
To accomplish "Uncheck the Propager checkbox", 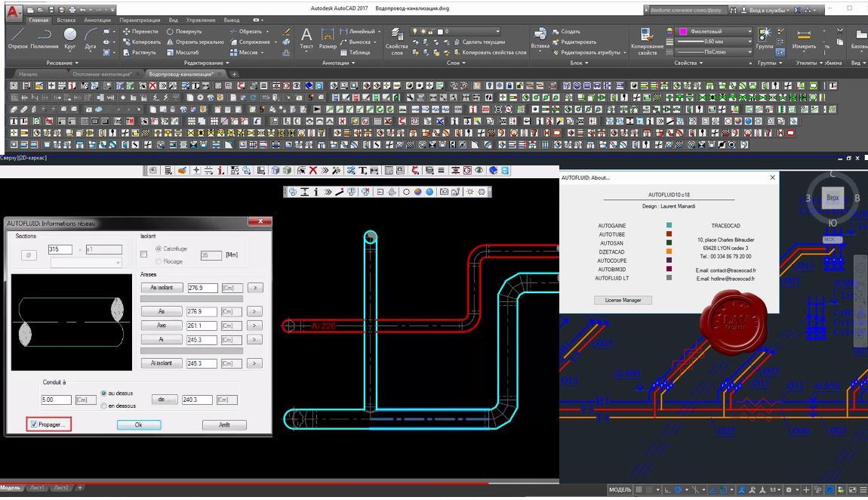I will click(34, 424).
